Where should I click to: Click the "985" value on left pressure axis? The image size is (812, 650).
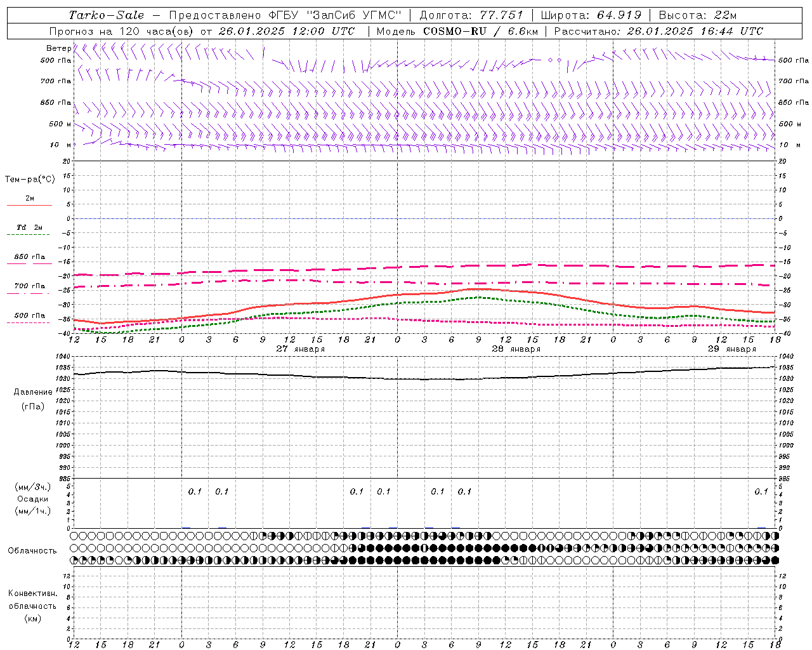63,479
